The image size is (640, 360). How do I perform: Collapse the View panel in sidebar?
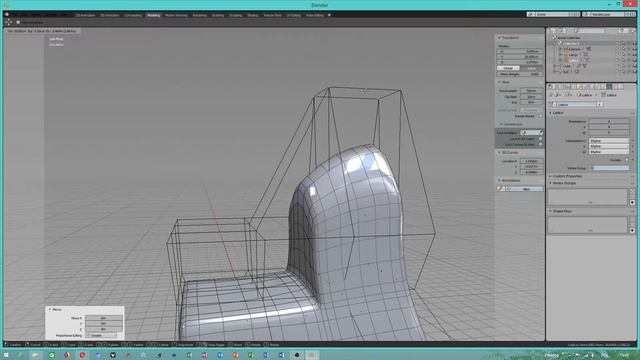point(498,82)
